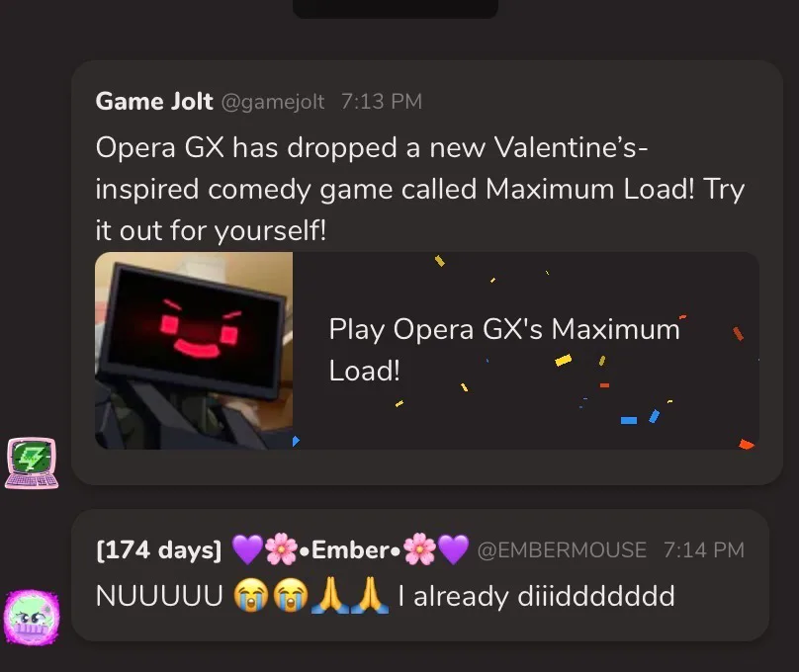The image size is (799, 672).
Task: Click the 7:14 PM message timestamp
Action: click(704, 549)
